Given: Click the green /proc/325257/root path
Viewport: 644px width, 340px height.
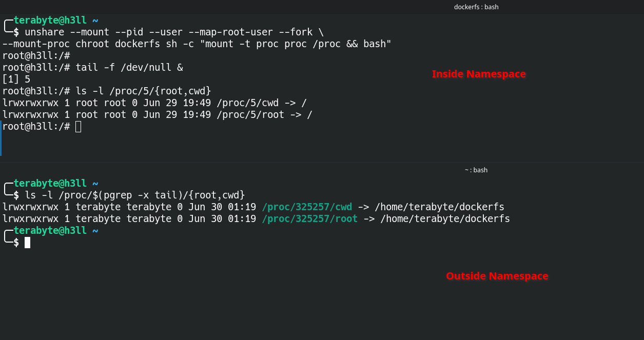Looking at the screenshot, I should [x=309, y=219].
